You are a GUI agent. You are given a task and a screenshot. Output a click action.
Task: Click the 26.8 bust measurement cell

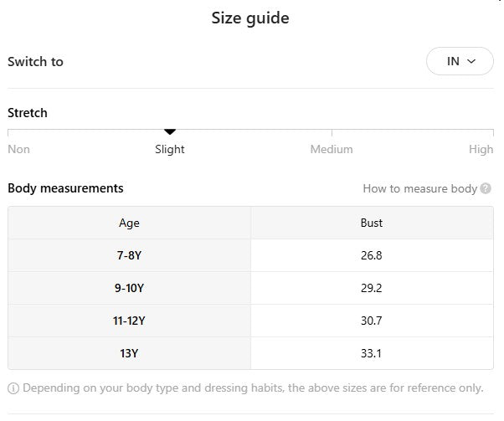coord(372,255)
